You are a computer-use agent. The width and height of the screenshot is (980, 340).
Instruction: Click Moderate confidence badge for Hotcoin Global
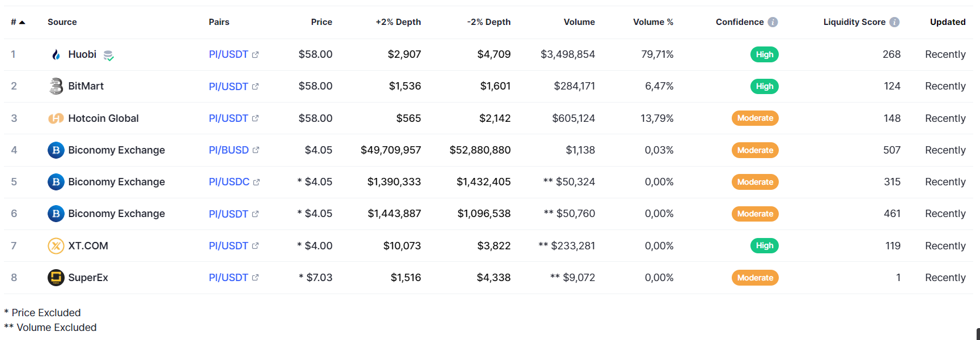point(755,118)
